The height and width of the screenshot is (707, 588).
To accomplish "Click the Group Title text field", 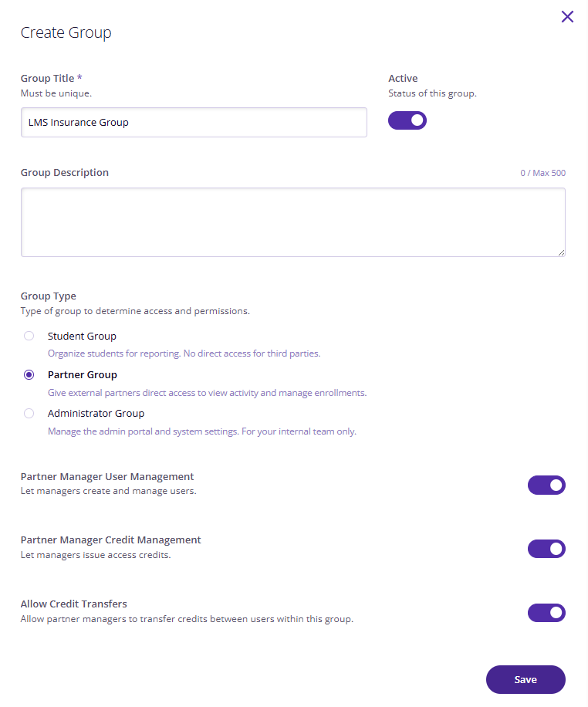I will click(194, 122).
